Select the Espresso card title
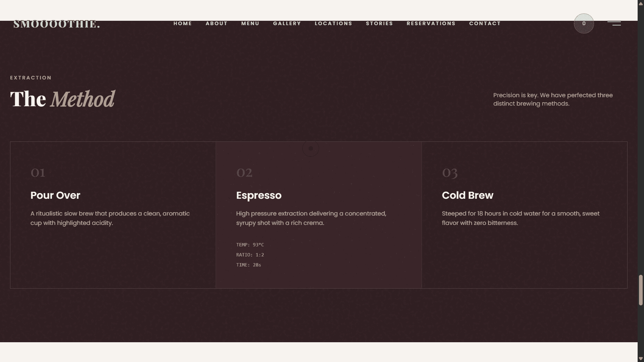644x362 pixels. pyautogui.click(x=259, y=195)
